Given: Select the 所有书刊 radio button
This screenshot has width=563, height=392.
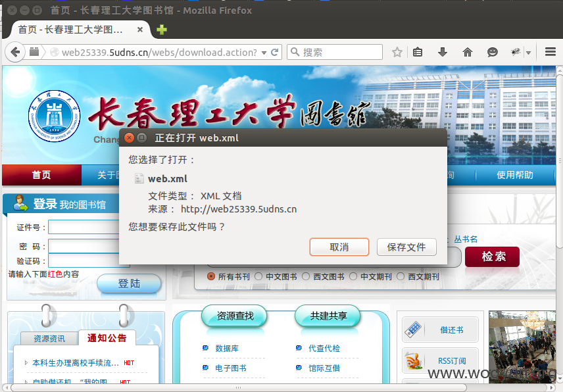Looking at the screenshot, I should pyautogui.click(x=211, y=276).
